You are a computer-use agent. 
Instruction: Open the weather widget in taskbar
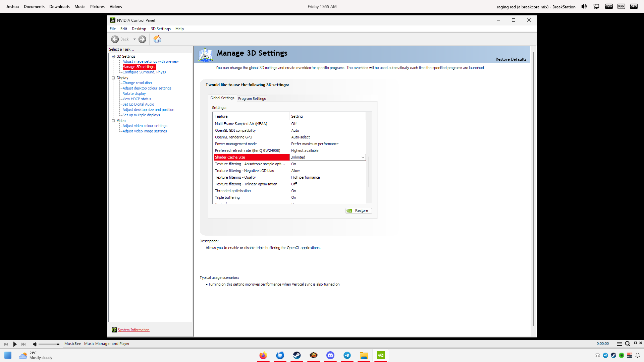36,355
